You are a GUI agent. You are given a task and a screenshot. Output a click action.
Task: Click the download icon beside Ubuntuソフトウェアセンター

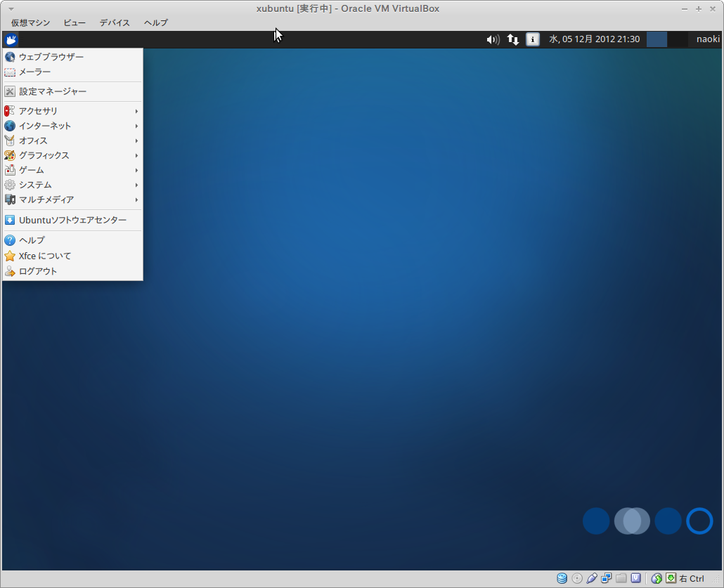click(10, 220)
